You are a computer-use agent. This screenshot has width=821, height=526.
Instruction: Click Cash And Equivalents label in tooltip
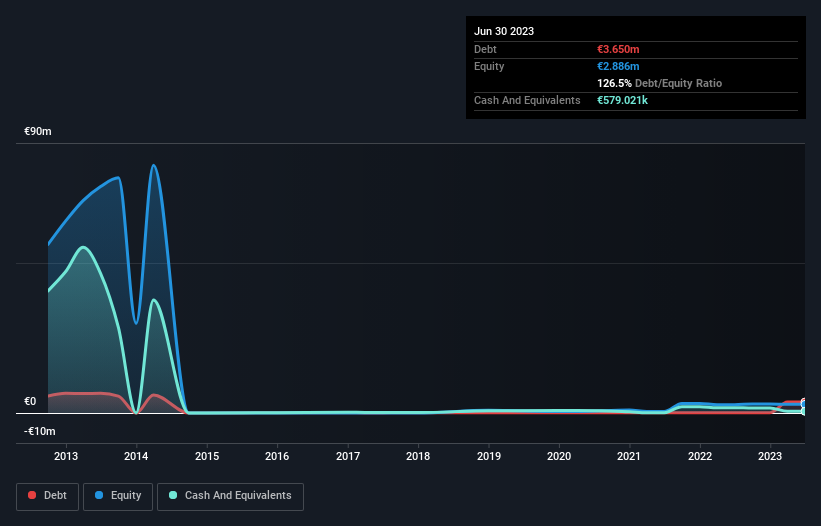click(x=527, y=100)
